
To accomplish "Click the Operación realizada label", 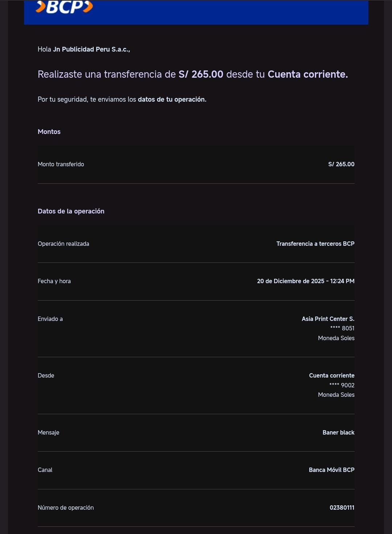I will click(63, 244).
